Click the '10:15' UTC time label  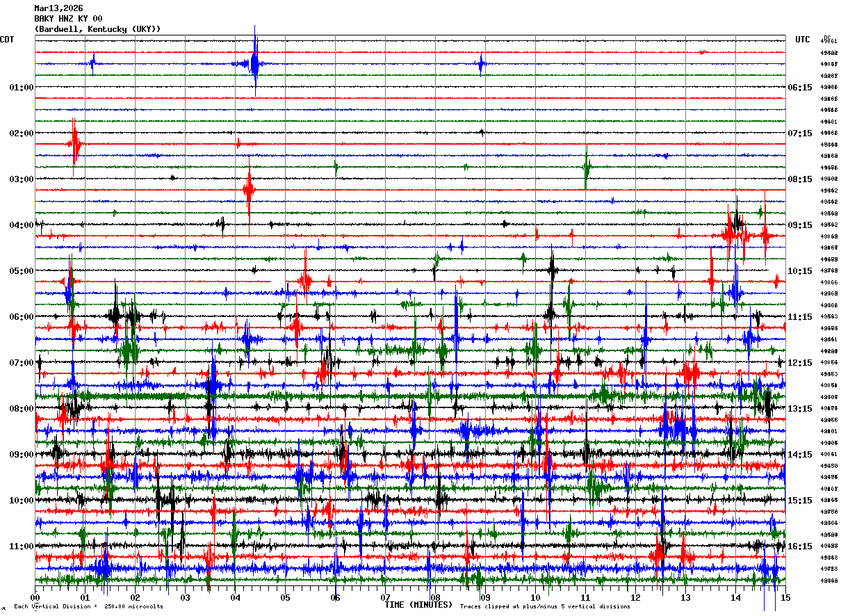point(800,271)
